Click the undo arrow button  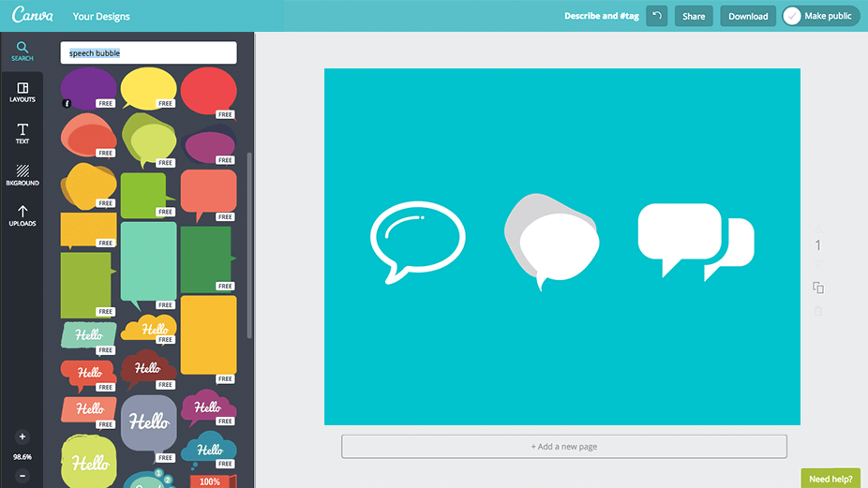(656, 16)
